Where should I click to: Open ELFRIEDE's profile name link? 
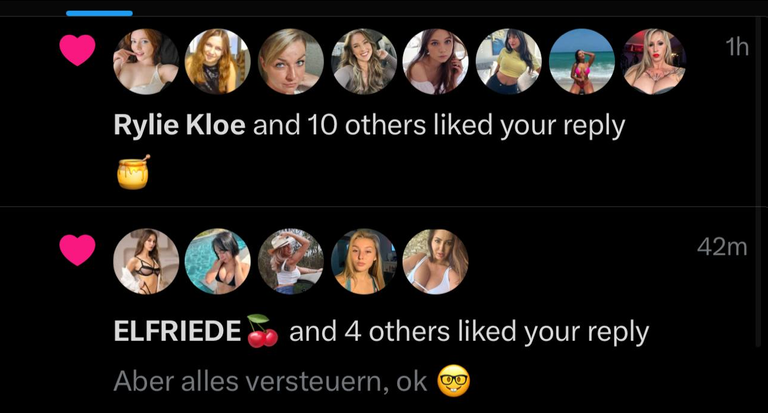pyautogui.click(x=177, y=331)
